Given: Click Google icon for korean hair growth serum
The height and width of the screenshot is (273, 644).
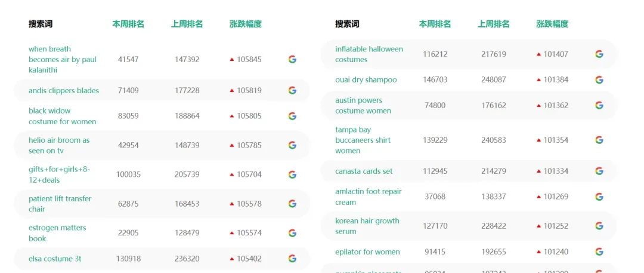Looking at the screenshot, I should (599, 226).
